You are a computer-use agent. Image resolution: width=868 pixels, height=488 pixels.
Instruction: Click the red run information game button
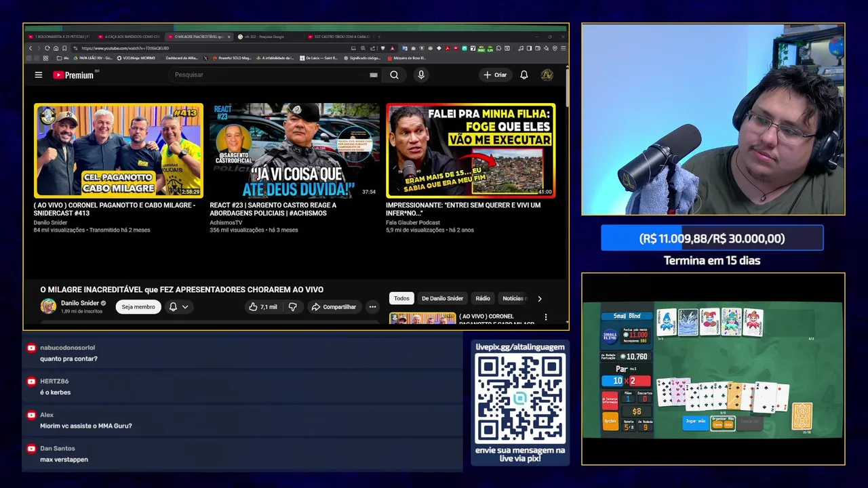tap(610, 400)
